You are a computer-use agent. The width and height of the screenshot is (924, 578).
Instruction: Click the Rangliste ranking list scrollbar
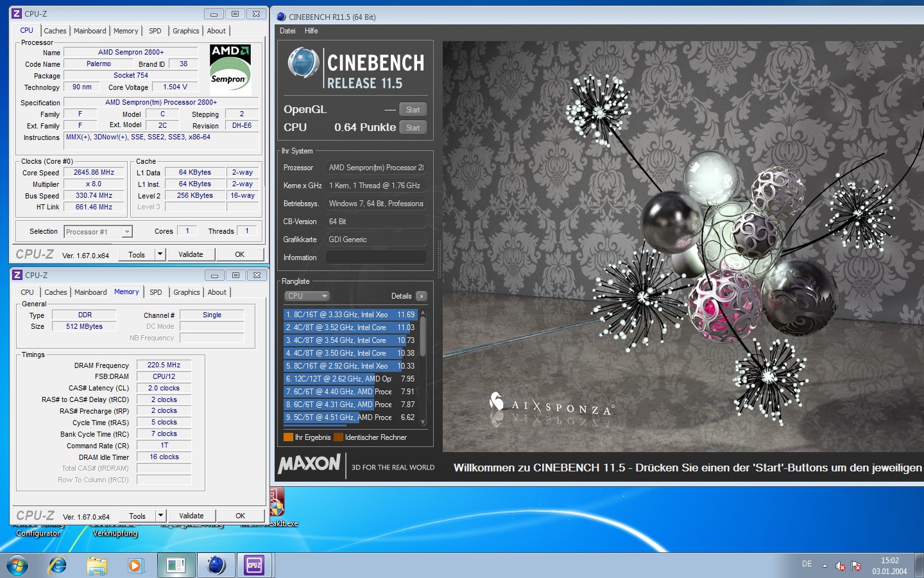422,367
